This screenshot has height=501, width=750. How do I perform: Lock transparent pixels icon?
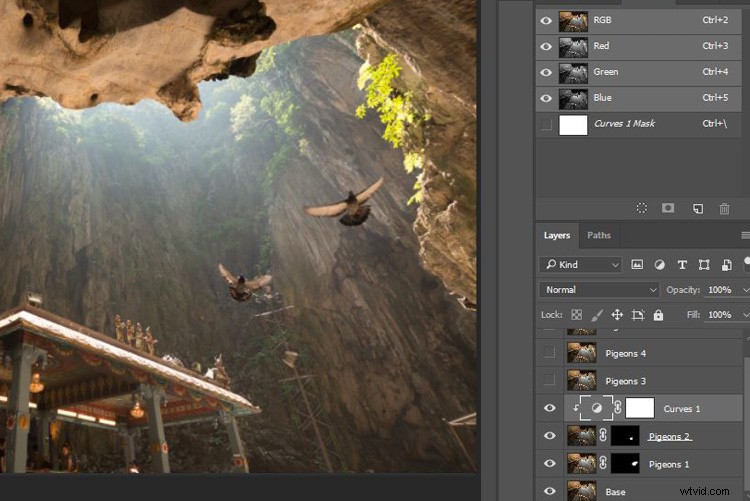tap(577, 315)
